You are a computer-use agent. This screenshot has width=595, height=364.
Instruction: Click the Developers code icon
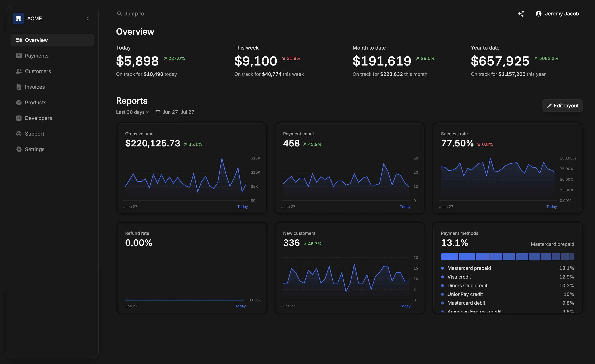[19, 118]
